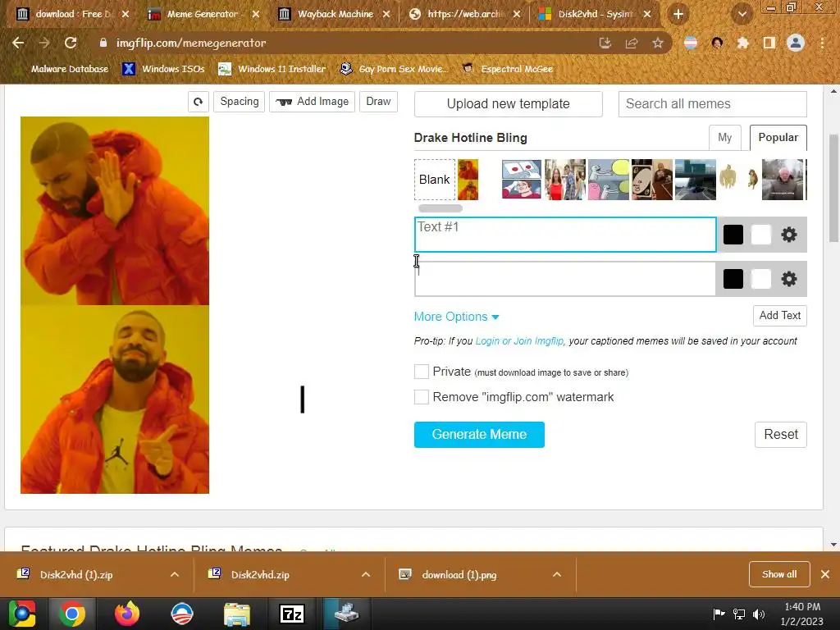Image resolution: width=840 pixels, height=630 pixels.
Task: Follow the Login or Join Imgflip link
Action: (519, 341)
